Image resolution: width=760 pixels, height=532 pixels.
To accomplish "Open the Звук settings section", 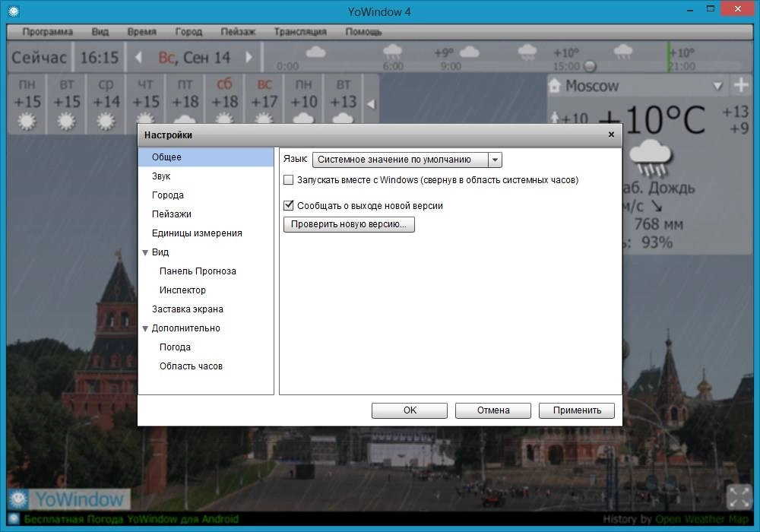I will tap(206, 176).
